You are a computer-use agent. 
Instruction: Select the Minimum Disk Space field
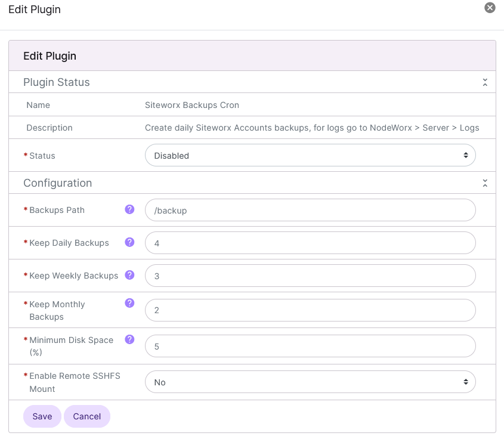tap(310, 345)
